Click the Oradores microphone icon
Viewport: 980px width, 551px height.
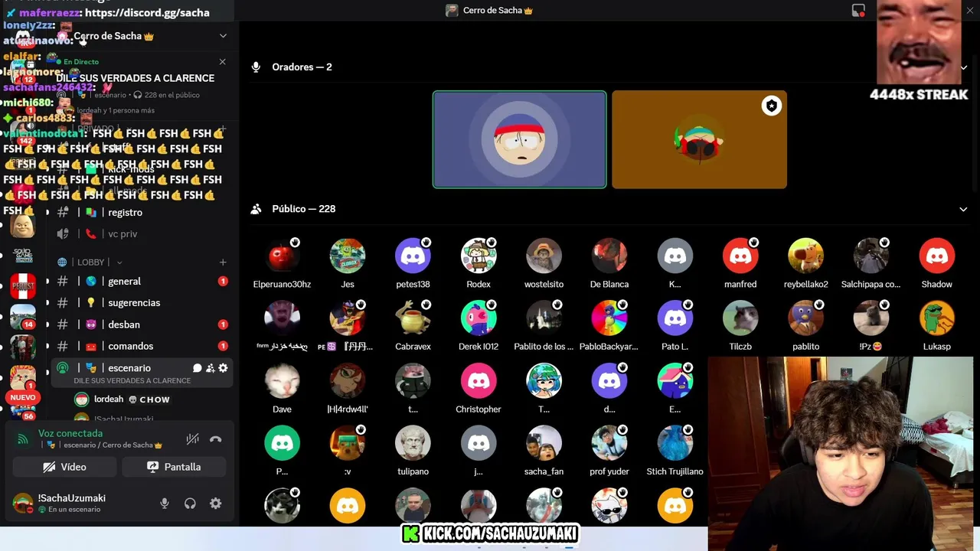pyautogui.click(x=256, y=67)
